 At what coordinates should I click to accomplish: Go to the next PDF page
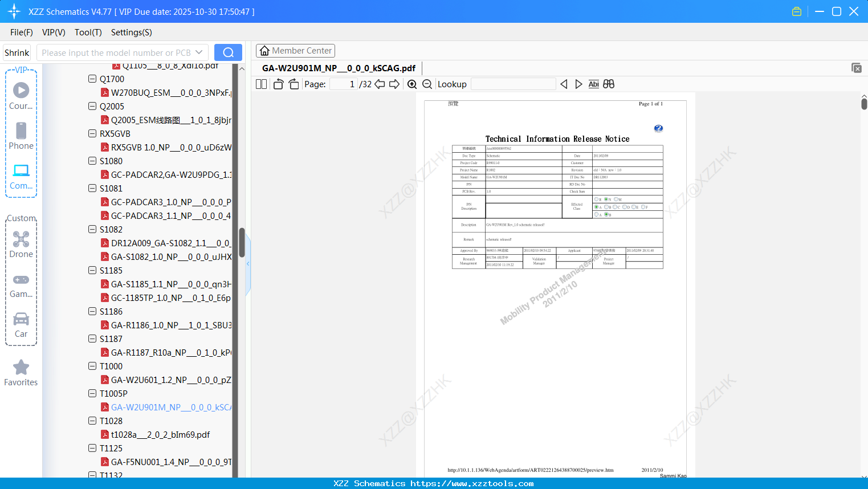[394, 84]
